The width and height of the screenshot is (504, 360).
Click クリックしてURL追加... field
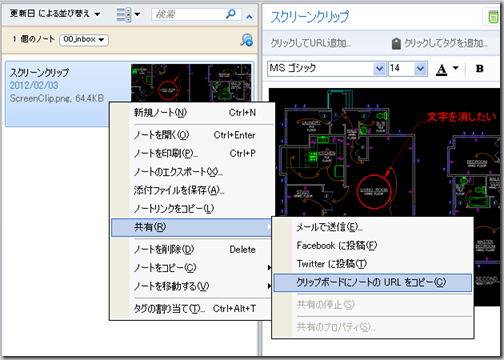tap(311, 43)
